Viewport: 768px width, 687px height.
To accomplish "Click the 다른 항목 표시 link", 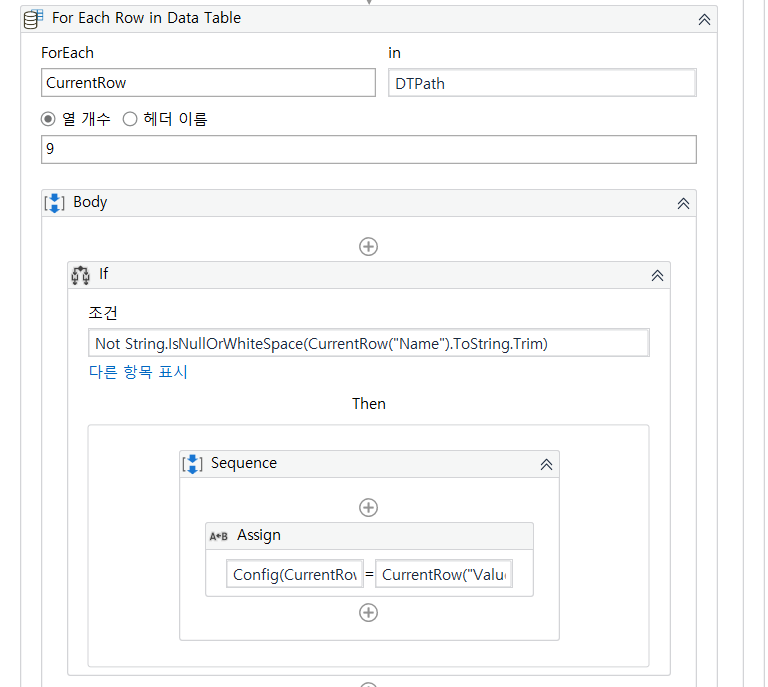I will (138, 372).
